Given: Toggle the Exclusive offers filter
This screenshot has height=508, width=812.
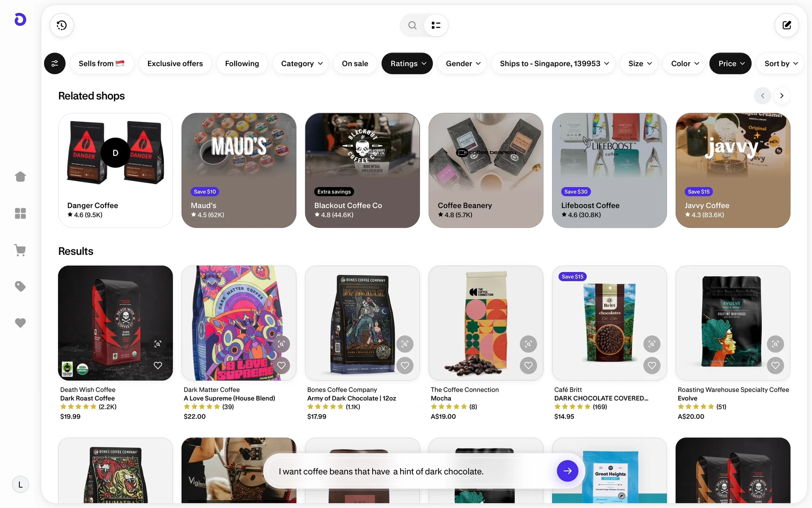Looking at the screenshot, I should click(x=175, y=63).
